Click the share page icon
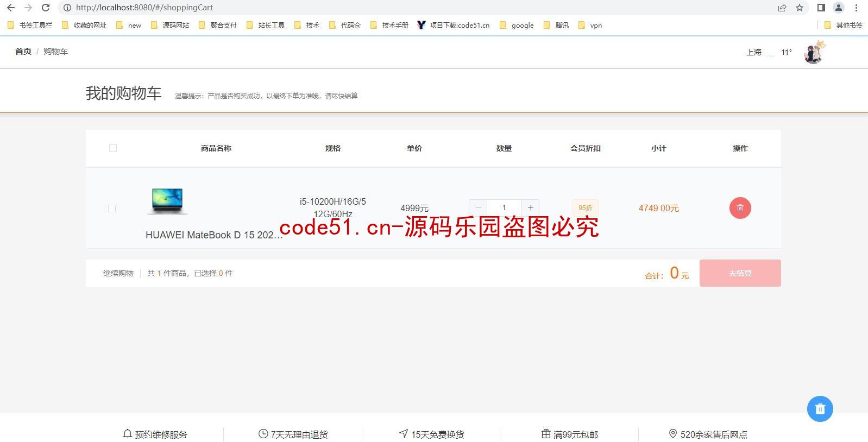This screenshot has height=442, width=868. point(782,8)
